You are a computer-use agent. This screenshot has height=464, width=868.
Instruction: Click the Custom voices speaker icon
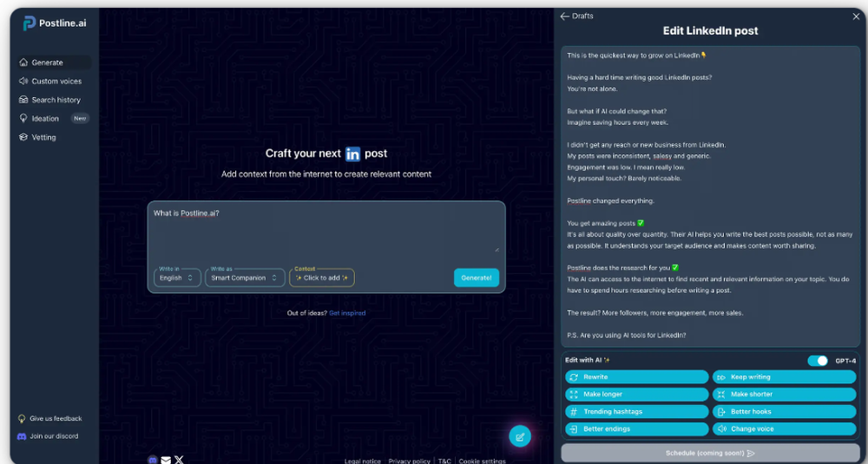23,82
